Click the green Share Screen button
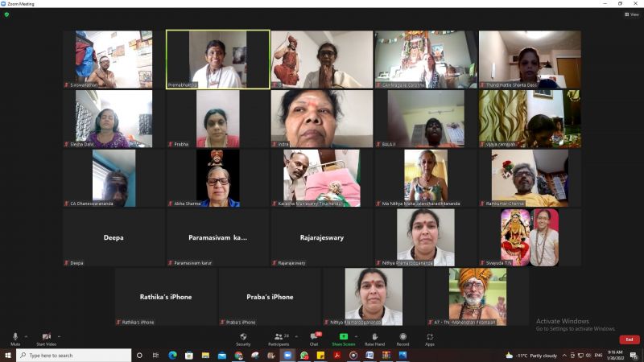The width and height of the screenshot is (644, 362). 344,339
